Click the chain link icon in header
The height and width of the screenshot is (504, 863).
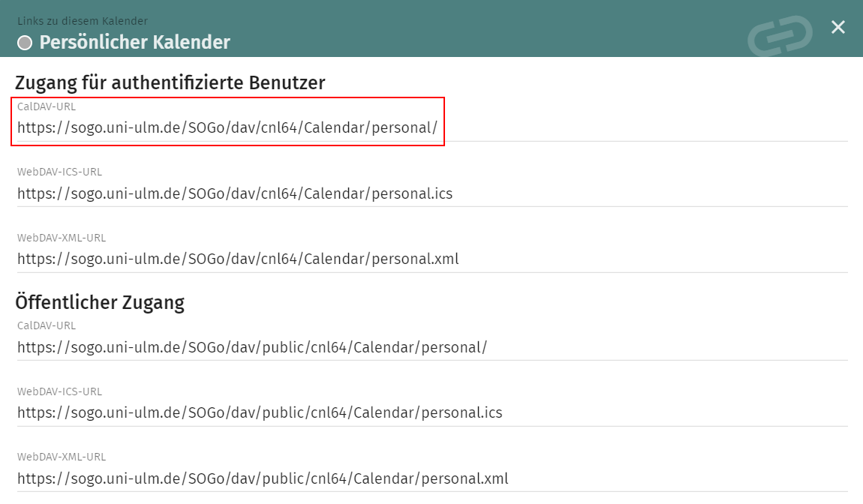tap(779, 34)
